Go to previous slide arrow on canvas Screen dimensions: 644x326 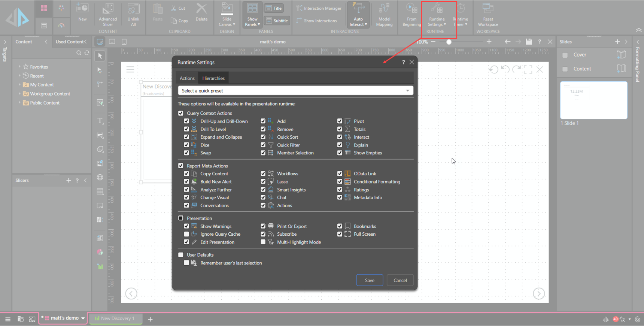pyautogui.click(x=131, y=293)
